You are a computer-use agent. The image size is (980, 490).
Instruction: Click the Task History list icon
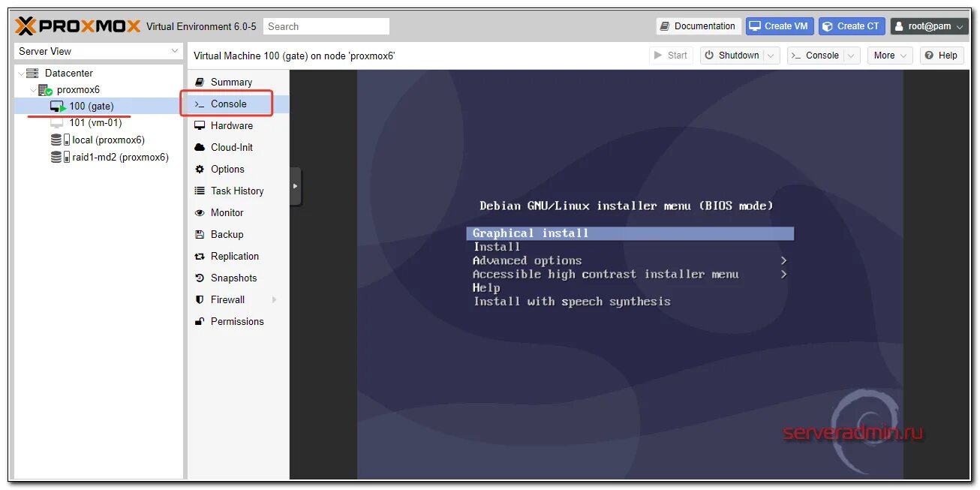click(200, 191)
